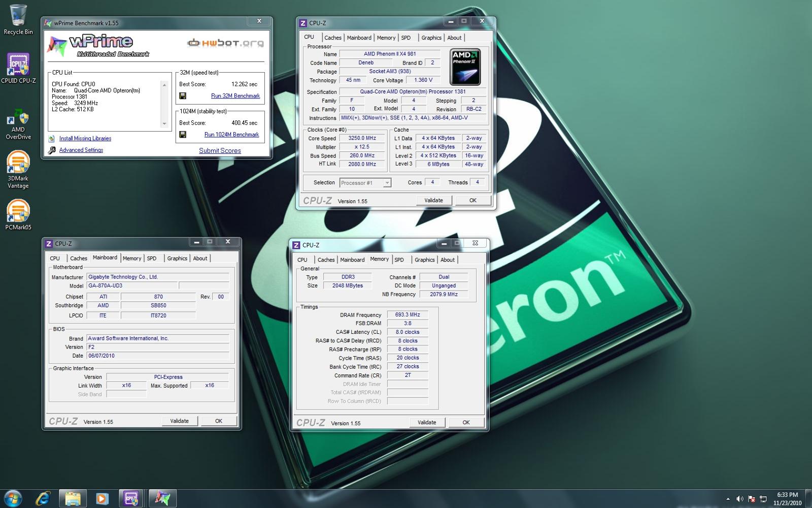This screenshot has width=812, height=508.
Task: Open Windows Explorer folder on taskbar
Action: tap(73, 498)
